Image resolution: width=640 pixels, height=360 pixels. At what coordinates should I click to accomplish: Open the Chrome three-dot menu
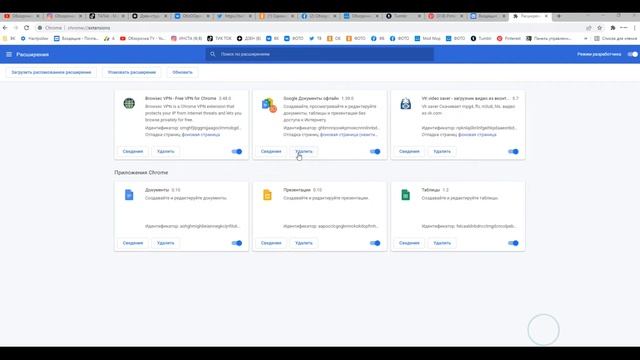point(635,28)
